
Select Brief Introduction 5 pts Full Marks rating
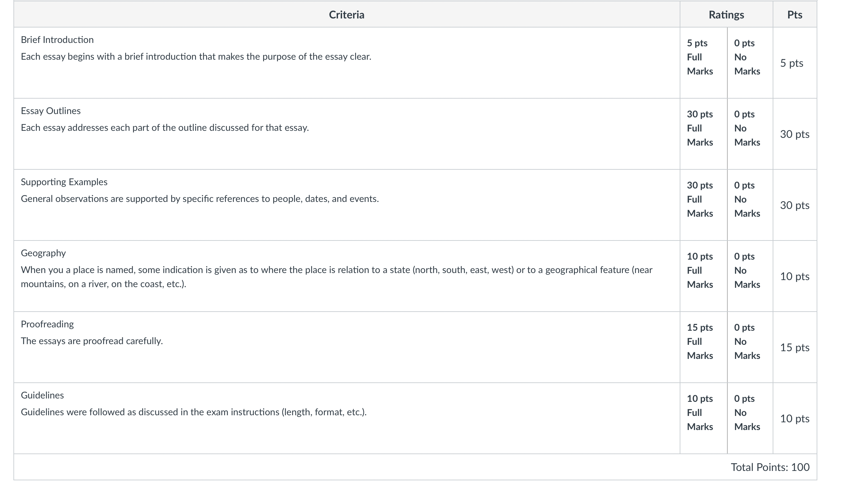coord(704,63)
